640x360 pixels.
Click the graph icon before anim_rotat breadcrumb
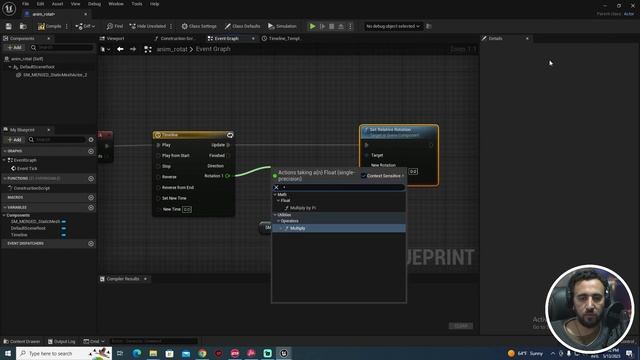pos(148,49)
